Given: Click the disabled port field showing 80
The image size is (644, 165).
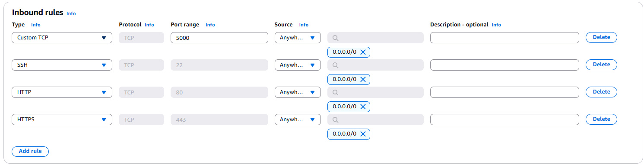Looking at the screenshot, I should coord(219,92).
